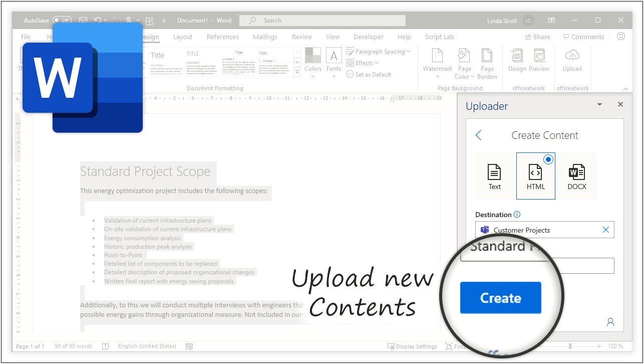Open the File tab

pyautogui.click(x=26, y=37)
